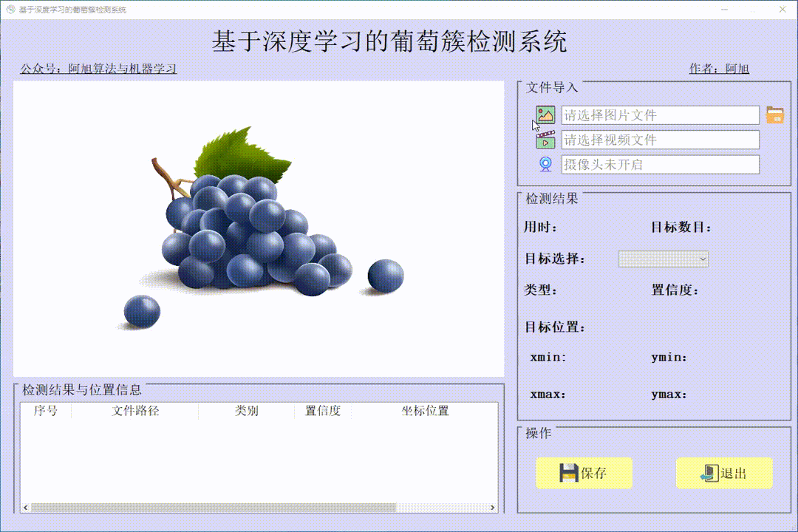Close the application window

[782, 9]
